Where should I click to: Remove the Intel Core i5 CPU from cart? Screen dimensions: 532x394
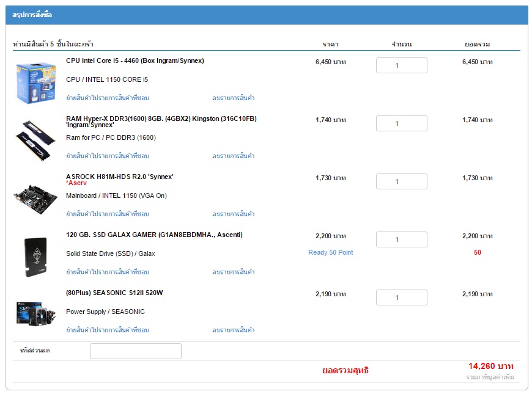pyautogui.click(x=234, y=98)
